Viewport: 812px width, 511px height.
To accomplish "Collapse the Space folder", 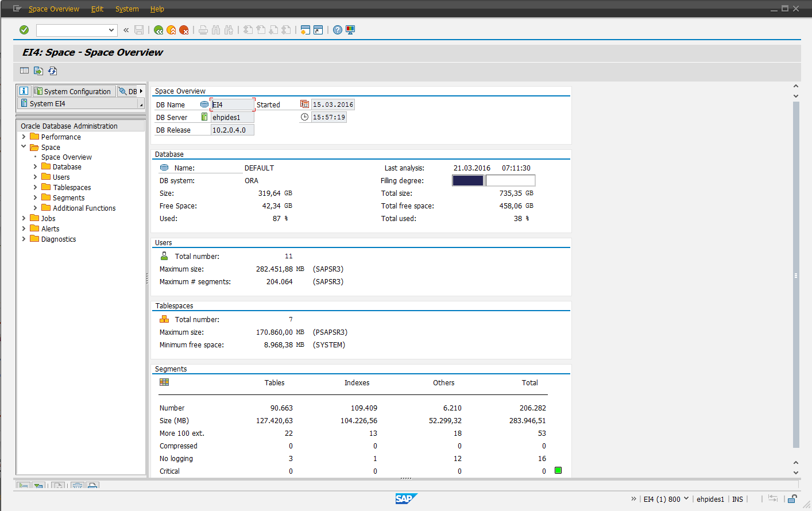I will 24,147.
